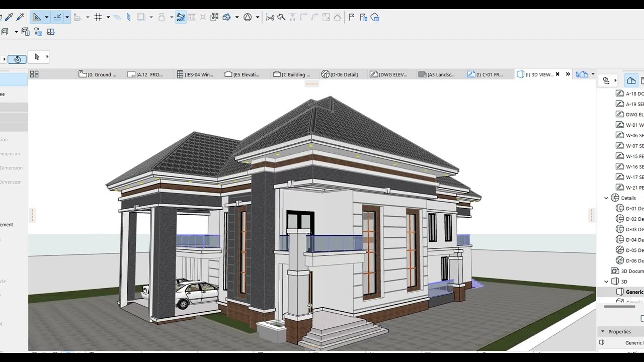Click the split hatchet tool icon
Screen dimensions: 644x362
tap(281, 17)
